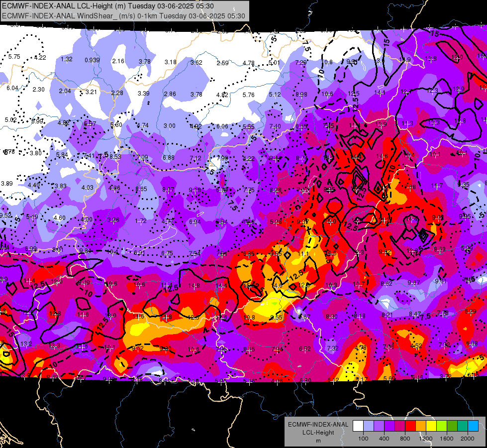
Task: Click the wind shear value 3.39
Action: point(143,93)
